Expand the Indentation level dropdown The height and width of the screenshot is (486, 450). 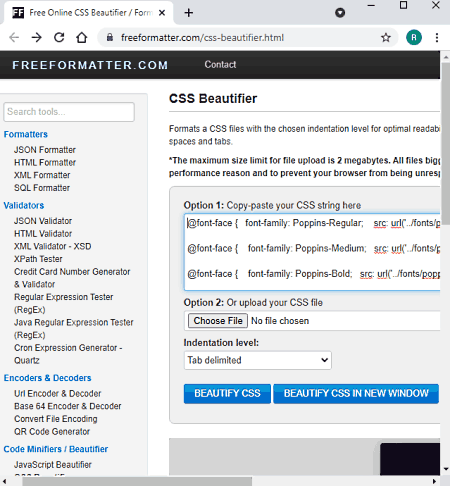[258, 360]
